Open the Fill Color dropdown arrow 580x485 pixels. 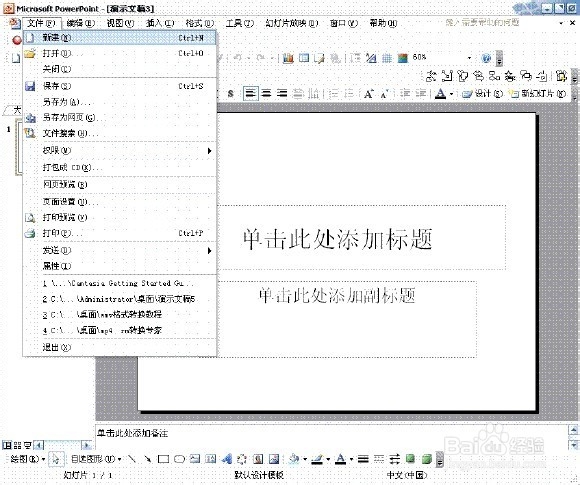point(305,459)
